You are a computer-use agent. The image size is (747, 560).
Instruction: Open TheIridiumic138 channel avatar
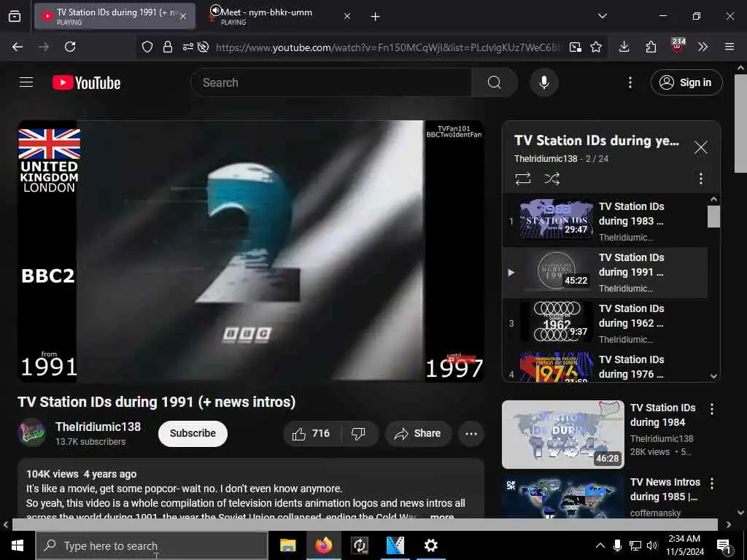click(x=31, y=432)
